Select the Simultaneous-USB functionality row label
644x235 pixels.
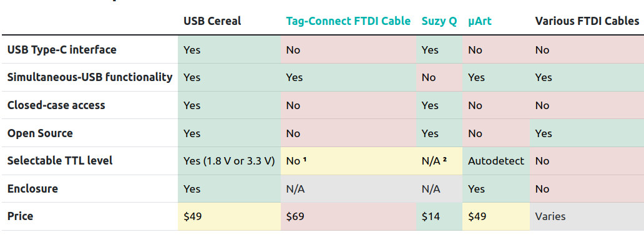click(90, 77)
